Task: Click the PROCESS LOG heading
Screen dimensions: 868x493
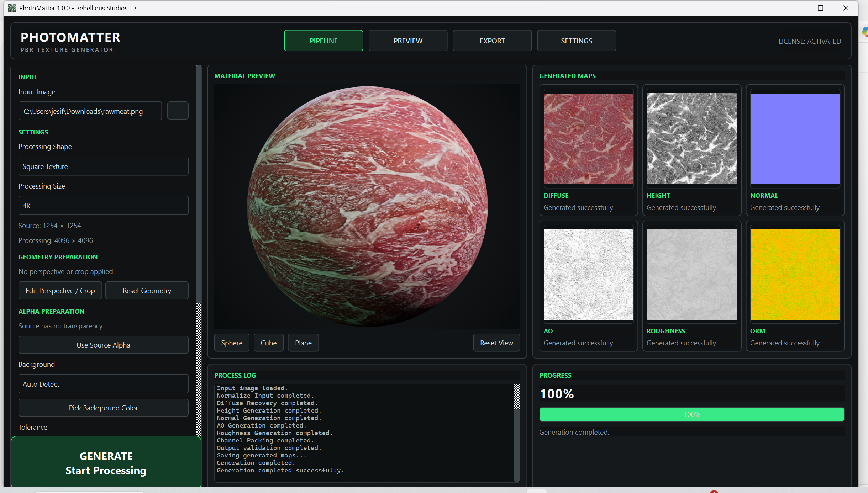Action: 235,375
